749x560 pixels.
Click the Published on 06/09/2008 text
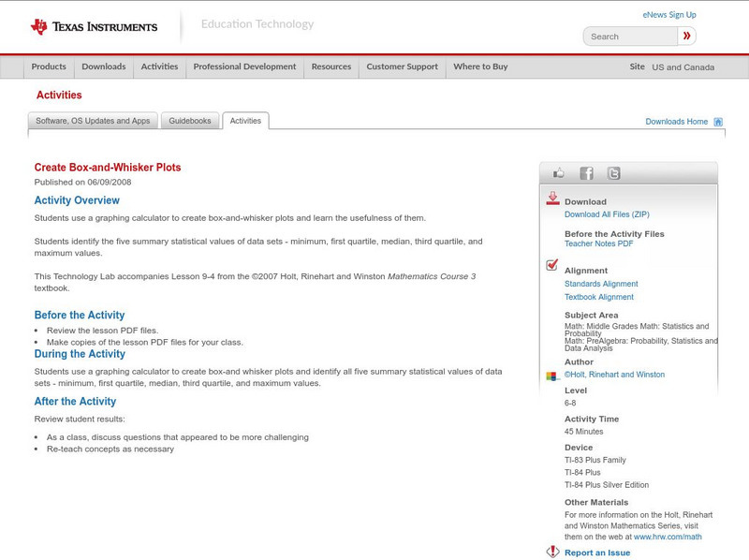click(x=82, y=182)
